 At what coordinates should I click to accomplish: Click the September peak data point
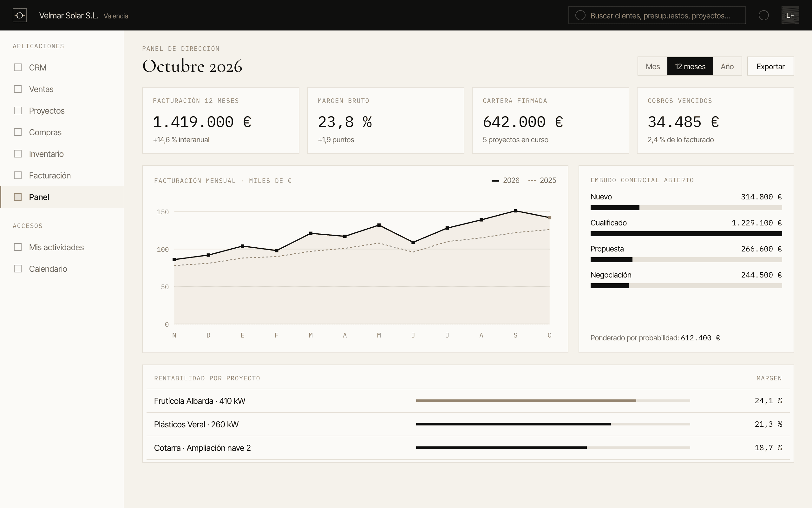coord(515,211)
